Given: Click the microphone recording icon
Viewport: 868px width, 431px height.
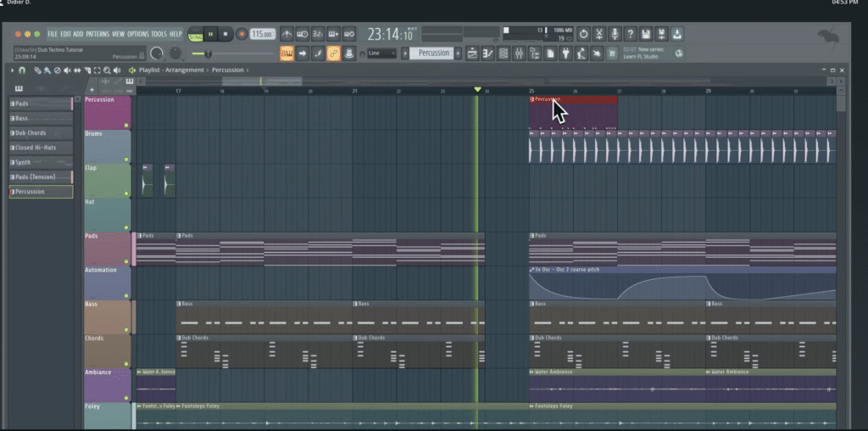Looking at the screenshot, I should (615, 34).
